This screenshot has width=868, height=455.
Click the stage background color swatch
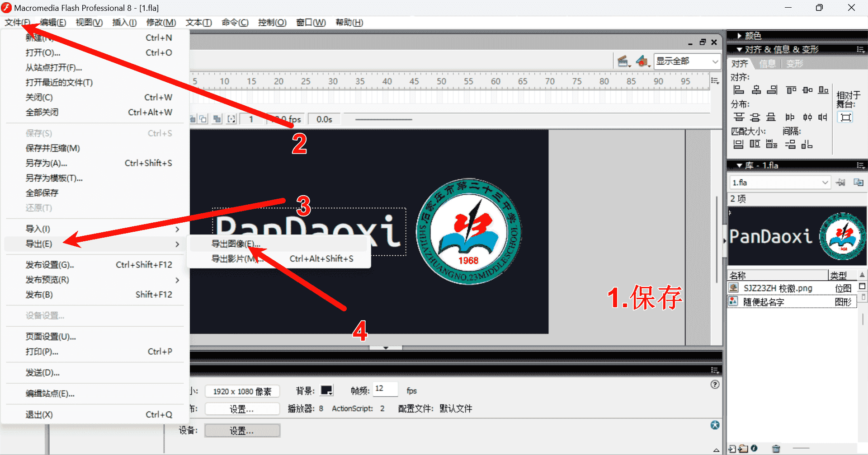[x=326, y=390]
